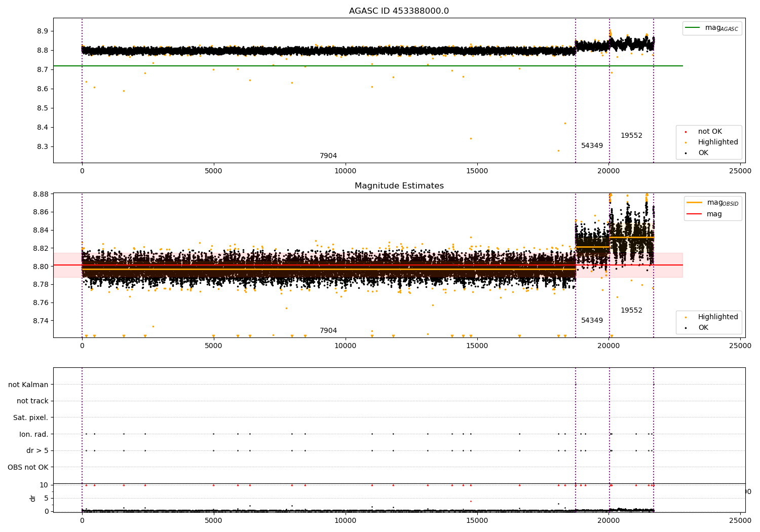Click the "OK" legend entry in the top plot
This screenshot has height=532, width=760.
click(697, 153)
